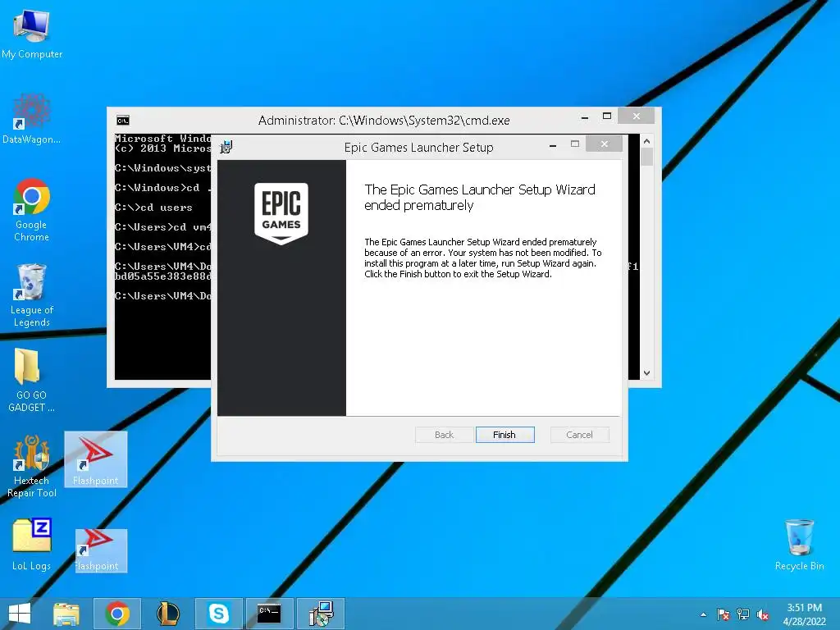Viewport: 840px width, 630px height.
Task: Click the cmd.exe scrollbar thumb
Action: click(646, 157)
